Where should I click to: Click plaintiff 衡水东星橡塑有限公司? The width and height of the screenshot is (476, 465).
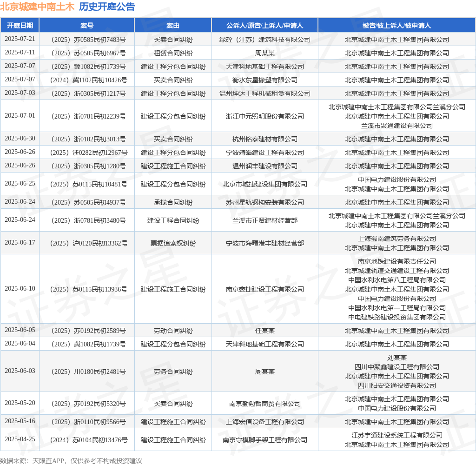pyautogui.click(x=264, y=80)
